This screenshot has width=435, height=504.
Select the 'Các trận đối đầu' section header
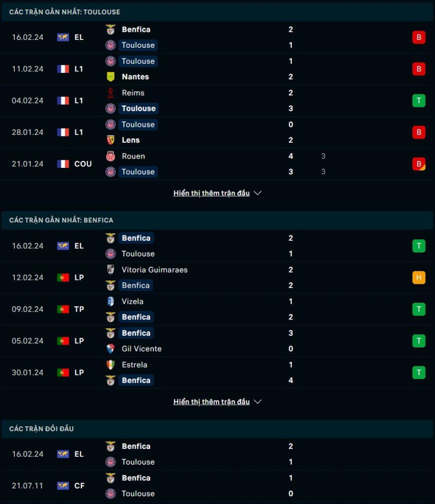[x=217, y=429]
